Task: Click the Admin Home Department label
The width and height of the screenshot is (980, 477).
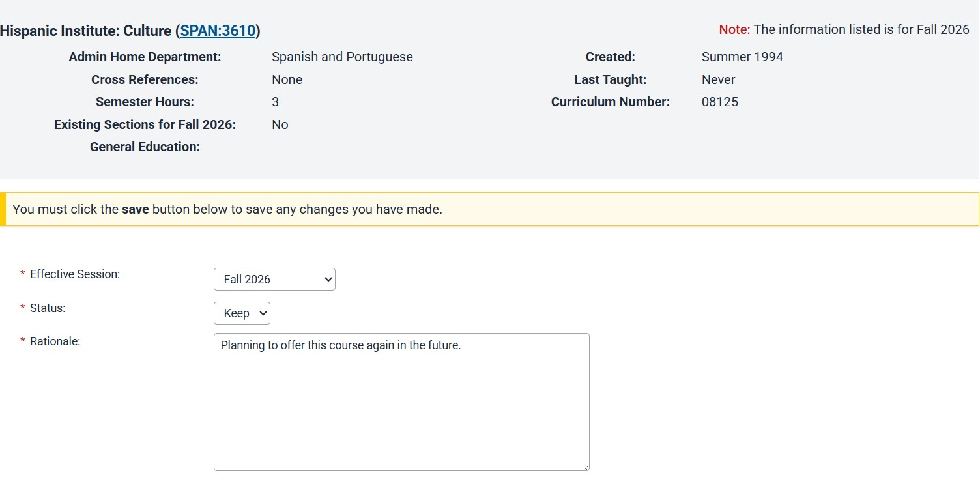Action: coord(145,57)
